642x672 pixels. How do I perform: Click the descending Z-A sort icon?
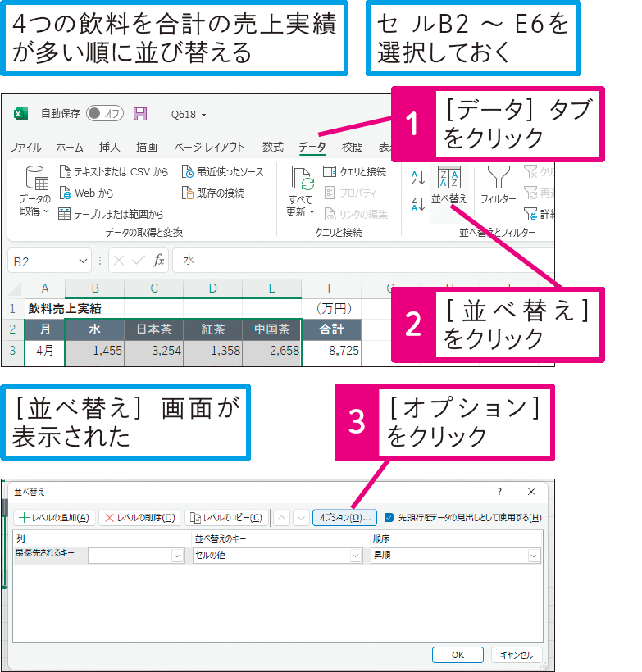pyautogui.click(x=417, y=204)
